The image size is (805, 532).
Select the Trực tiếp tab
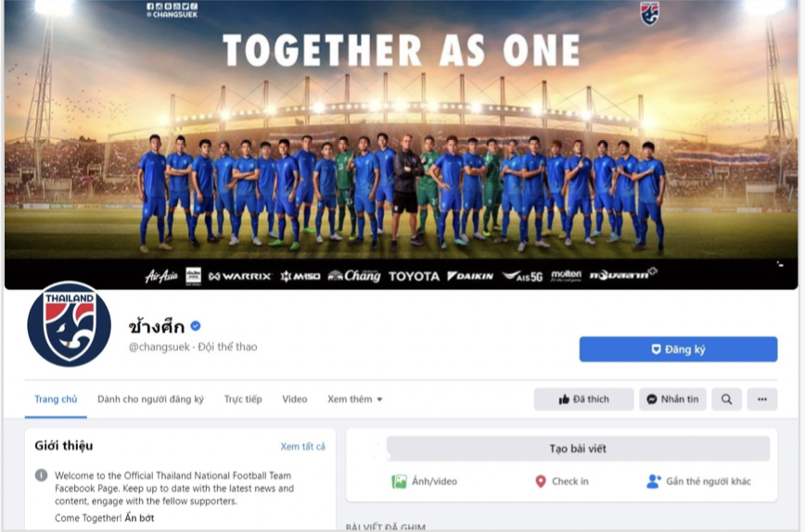pyautogui.click(x=243, y=399)
